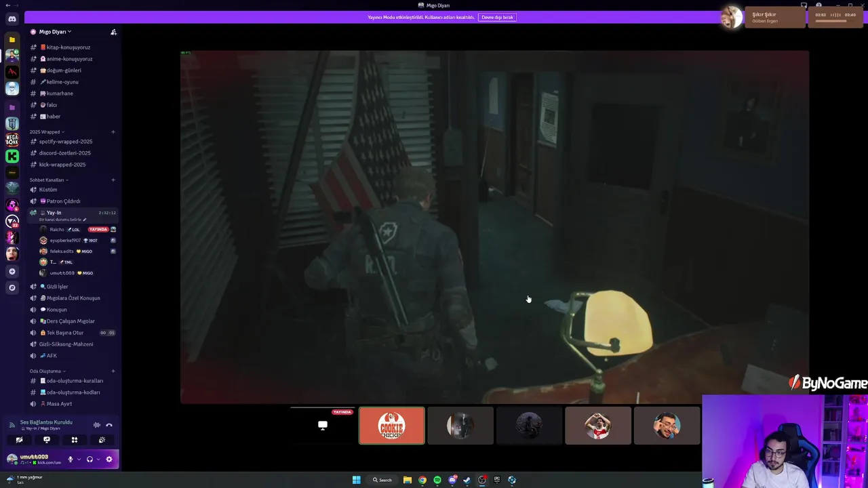Open headphone output options arrow
The image size is (868, 488).
coord(98,459)
